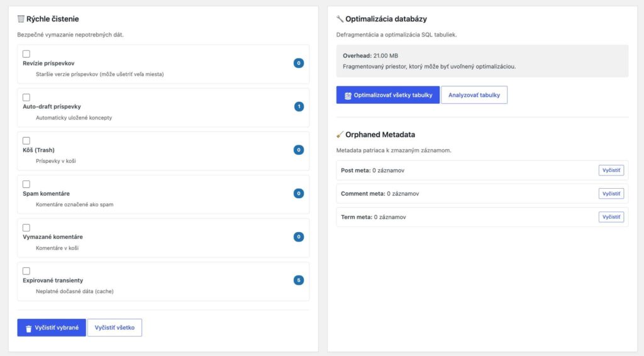Click the count badge for Auto-draft príspevky
The height and width of the screenshot is (356, 644).
click(299, 107)
